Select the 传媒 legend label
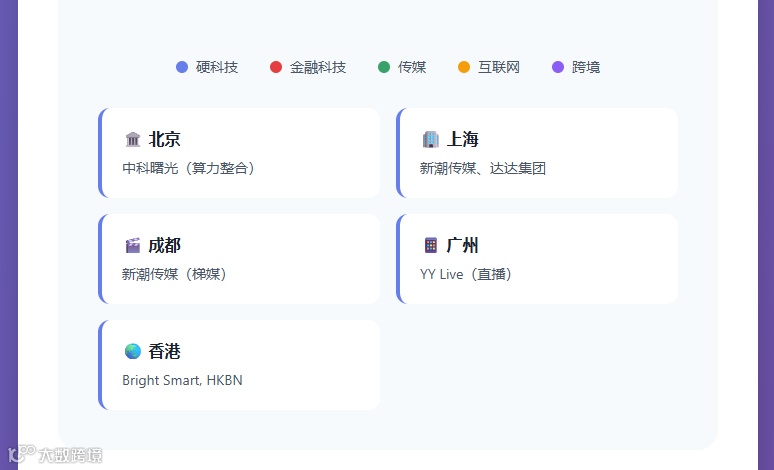This screenshot has width=774, height=470. coord(412,67)
